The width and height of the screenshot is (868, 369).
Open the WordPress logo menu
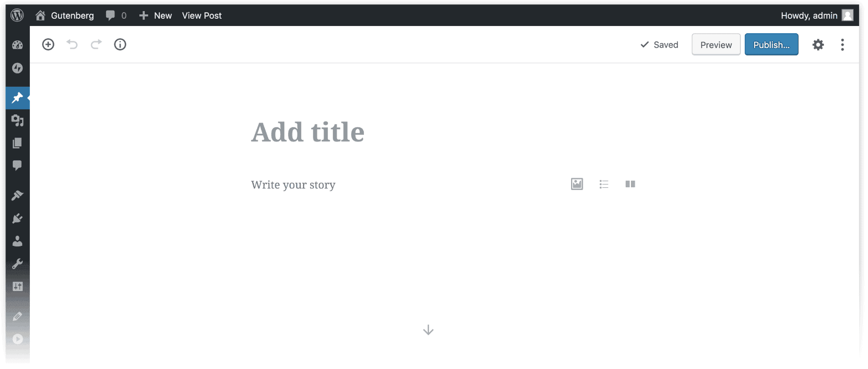pyautogui.click(x=17, y=15)
